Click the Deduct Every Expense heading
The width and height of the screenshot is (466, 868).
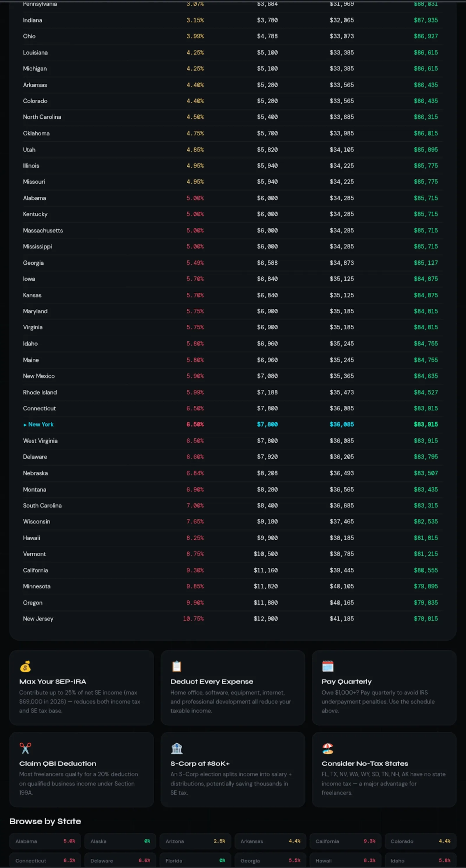pos(211,681)
